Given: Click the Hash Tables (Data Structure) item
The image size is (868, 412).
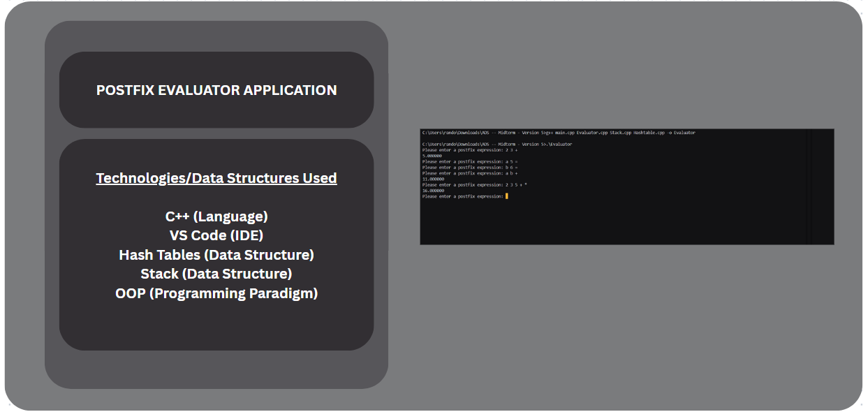Looking at the screenshot, I should [215, 254].
